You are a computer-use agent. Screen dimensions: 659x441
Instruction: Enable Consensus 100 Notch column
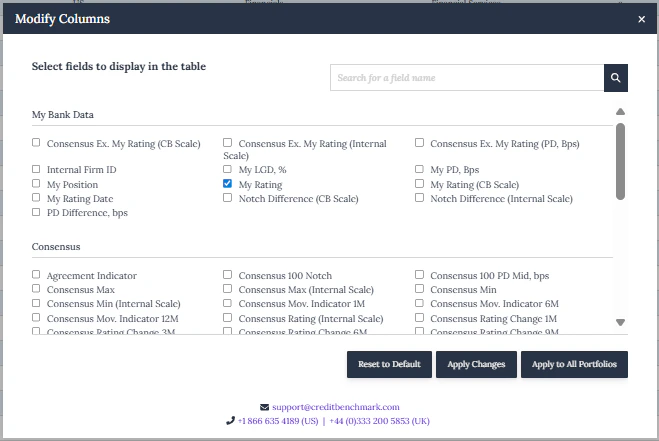[x=227, y=275]
